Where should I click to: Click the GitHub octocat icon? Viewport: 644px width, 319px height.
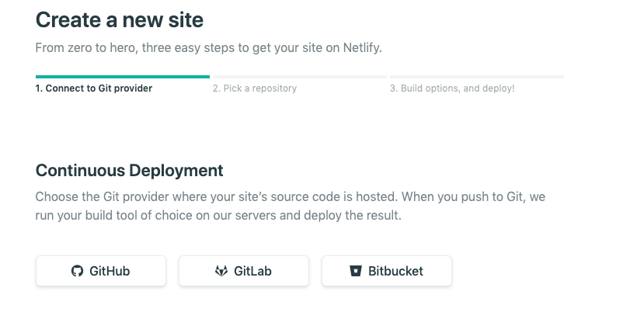tap(77, 271)
